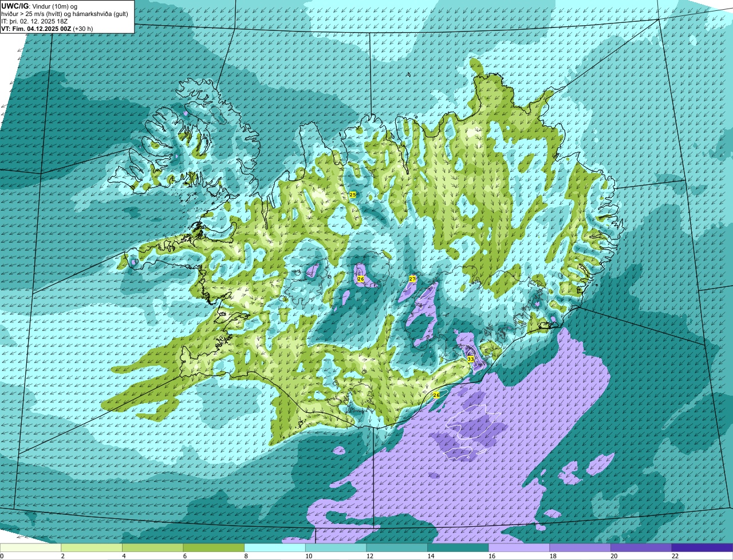The image size is (733, 560).
Task: Click the legend tick label "10"
Action: [x=309, y=556]
